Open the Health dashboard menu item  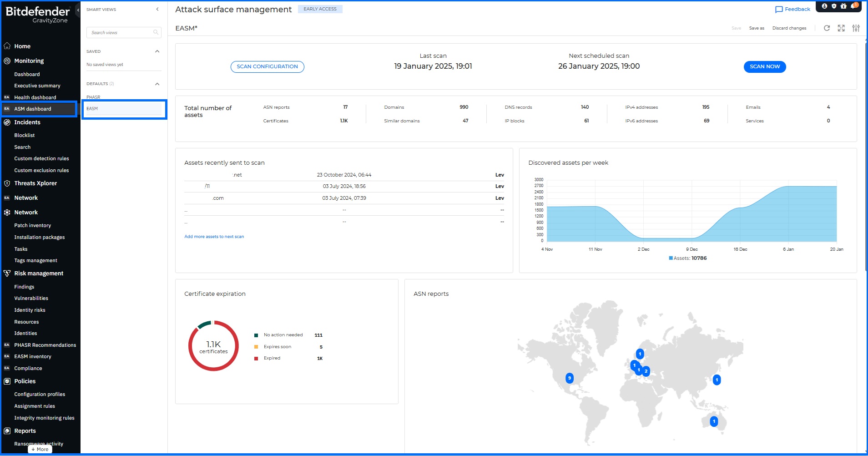35,97
